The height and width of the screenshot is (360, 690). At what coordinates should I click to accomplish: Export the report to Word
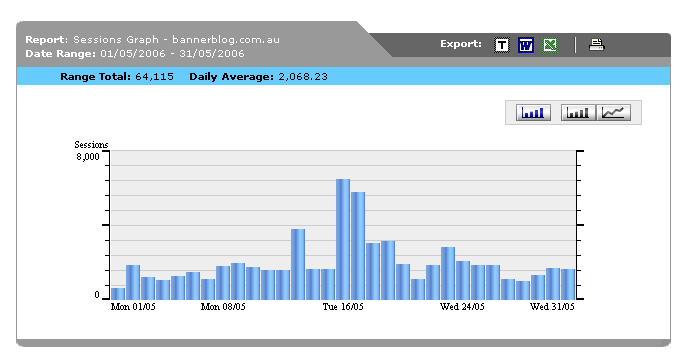[526, 45]
